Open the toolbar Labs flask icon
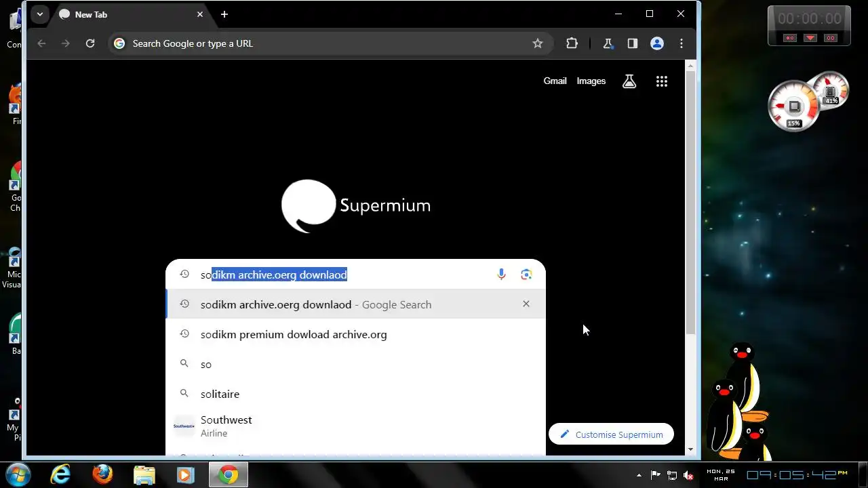Screen dimensions: 868x488 coord(608,43)
